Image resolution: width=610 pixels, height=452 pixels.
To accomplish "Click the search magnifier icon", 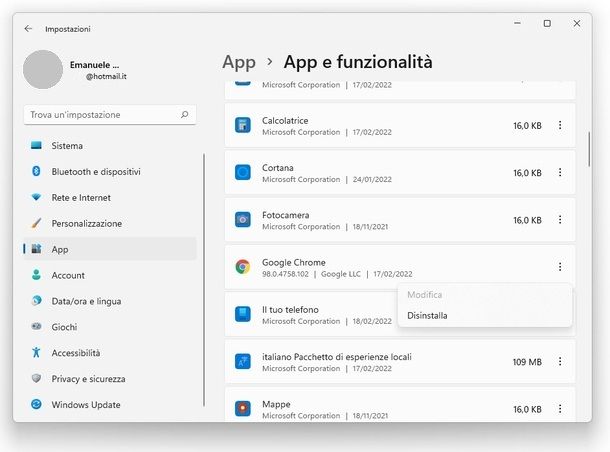I will pos(184,114).
